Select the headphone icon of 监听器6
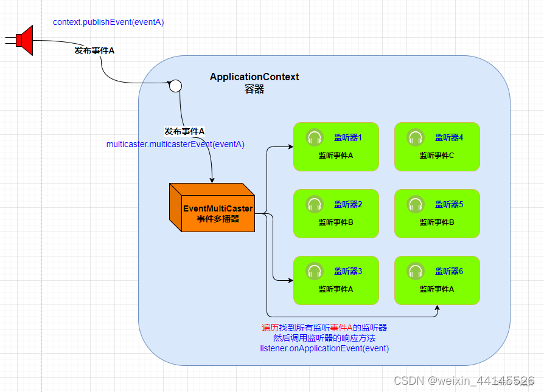 (x=416, y=271)
